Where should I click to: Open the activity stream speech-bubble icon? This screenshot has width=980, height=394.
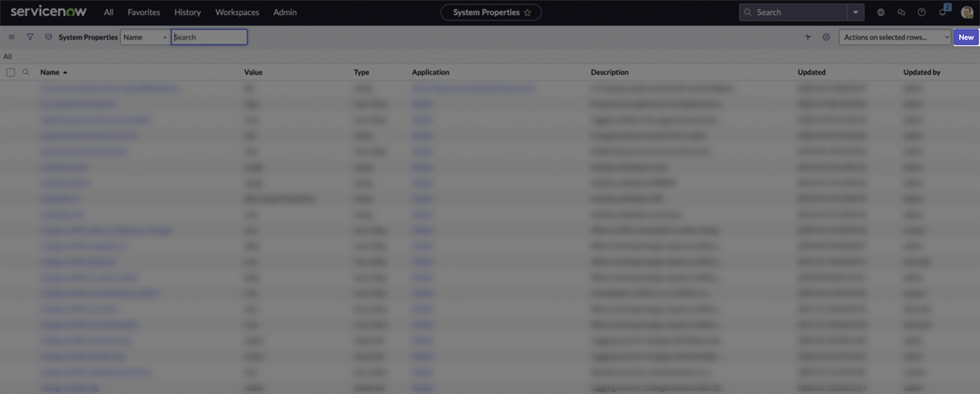(x=48, y=38)
